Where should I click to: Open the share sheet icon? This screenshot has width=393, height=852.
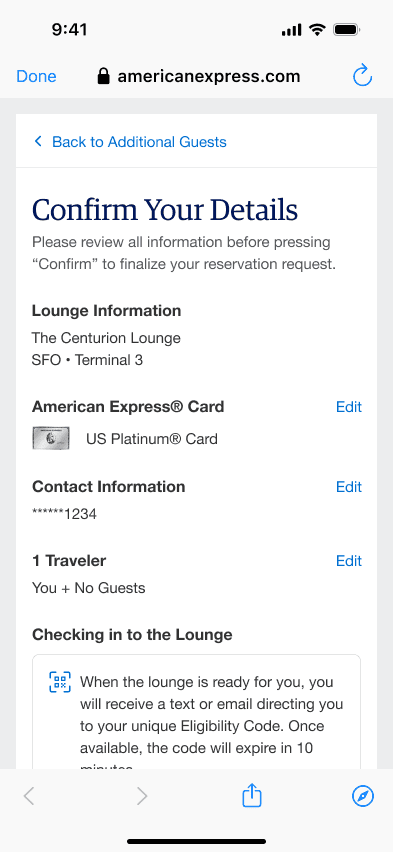pos(252,796)
